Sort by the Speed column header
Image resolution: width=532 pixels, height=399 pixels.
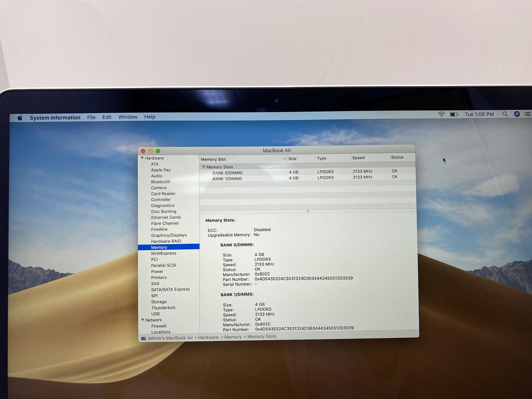pos(370,158)
